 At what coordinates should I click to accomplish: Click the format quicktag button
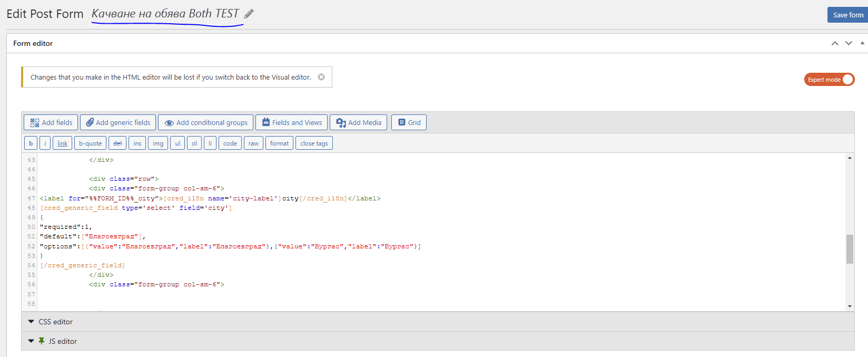(279, 143)
